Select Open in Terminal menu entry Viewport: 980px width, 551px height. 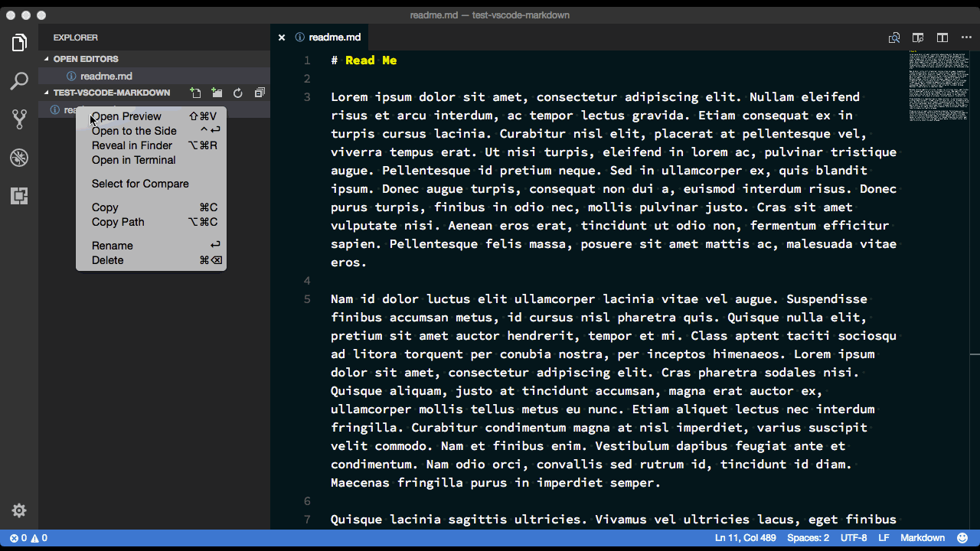pyautogui.click(x=151, y=160)
